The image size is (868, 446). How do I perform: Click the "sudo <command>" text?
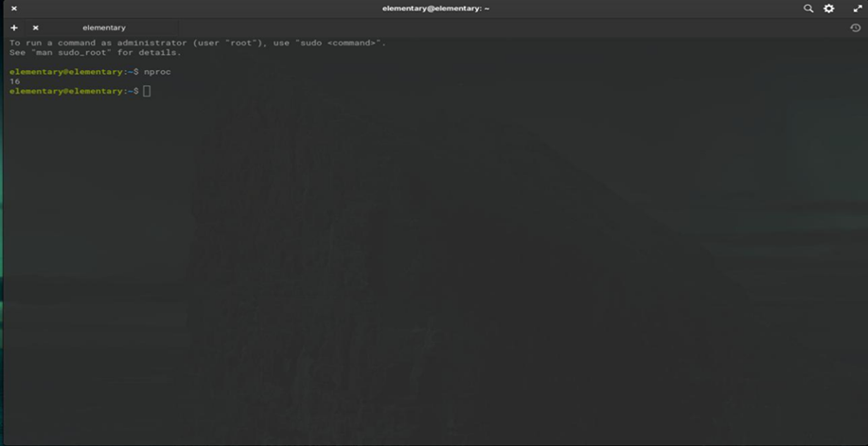pos(344,43)
